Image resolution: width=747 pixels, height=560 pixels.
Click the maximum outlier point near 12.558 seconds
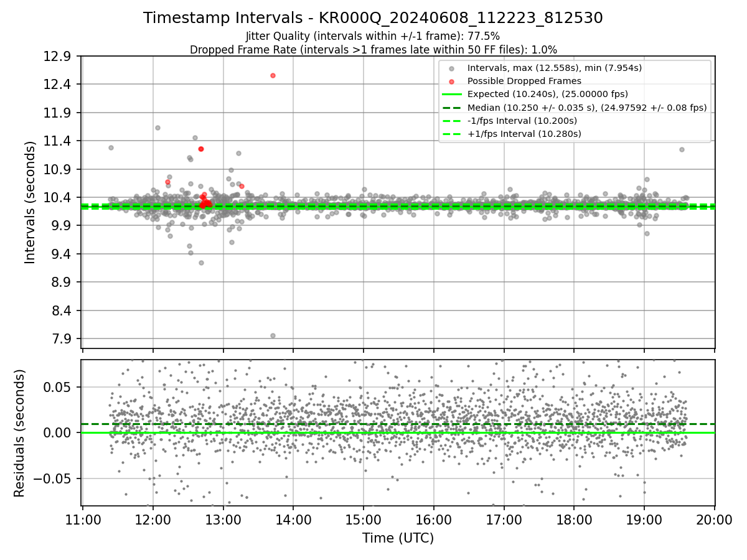tap(273, 75)
